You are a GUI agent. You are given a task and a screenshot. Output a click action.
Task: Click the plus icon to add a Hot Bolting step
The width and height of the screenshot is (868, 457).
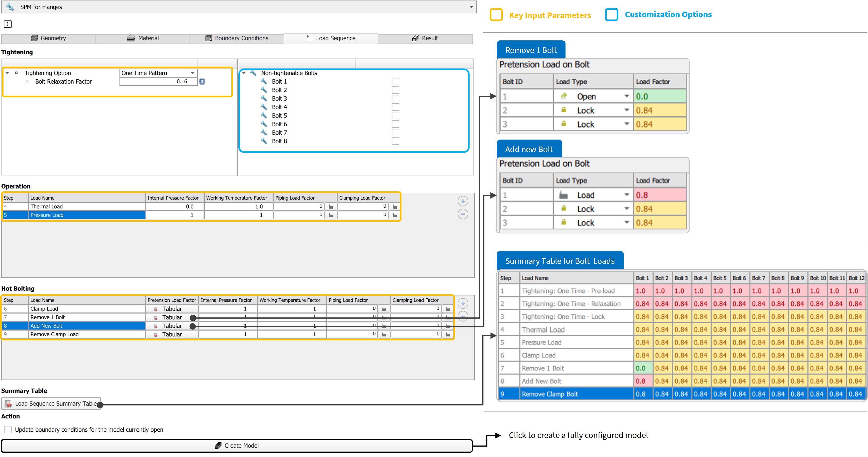click(x=463, y=304)
